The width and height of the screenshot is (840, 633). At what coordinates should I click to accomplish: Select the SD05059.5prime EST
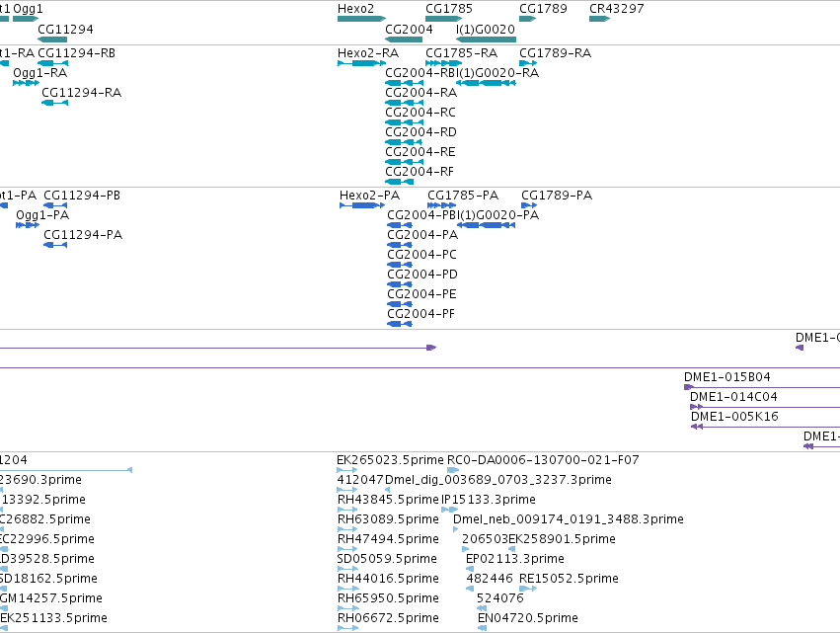pos(347,569)
